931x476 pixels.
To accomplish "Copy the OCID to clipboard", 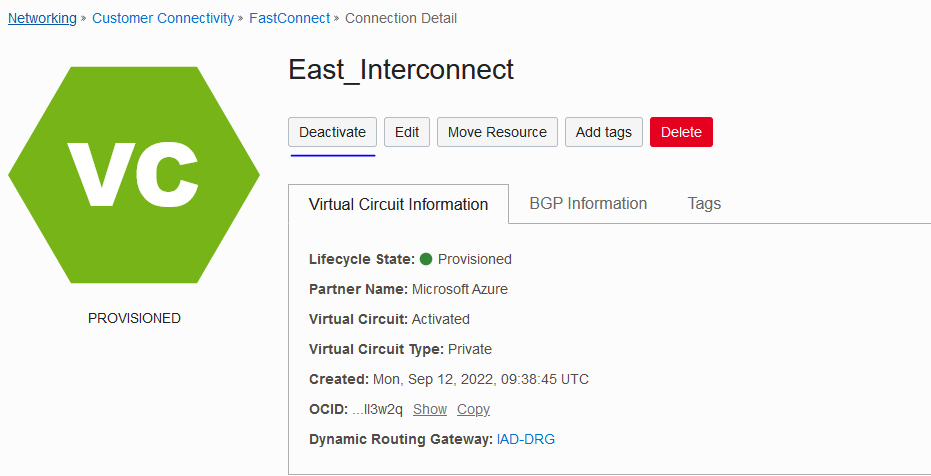I will pos(473,409).
